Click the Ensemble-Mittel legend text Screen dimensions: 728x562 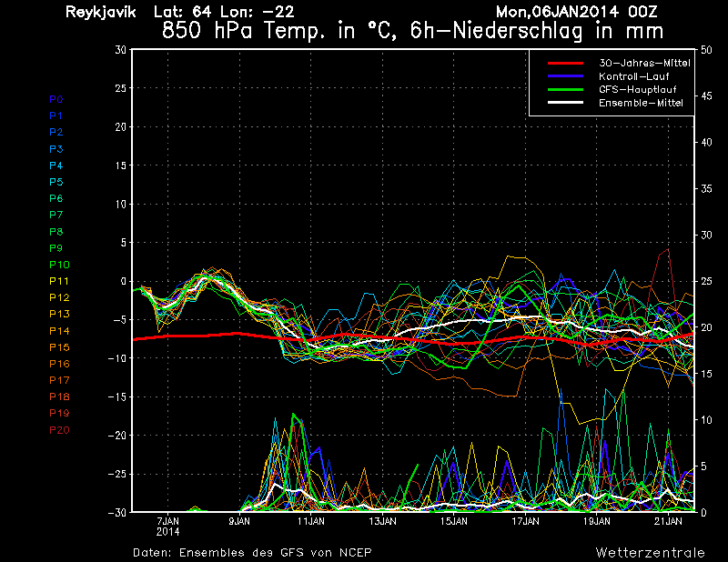point(641,103)
